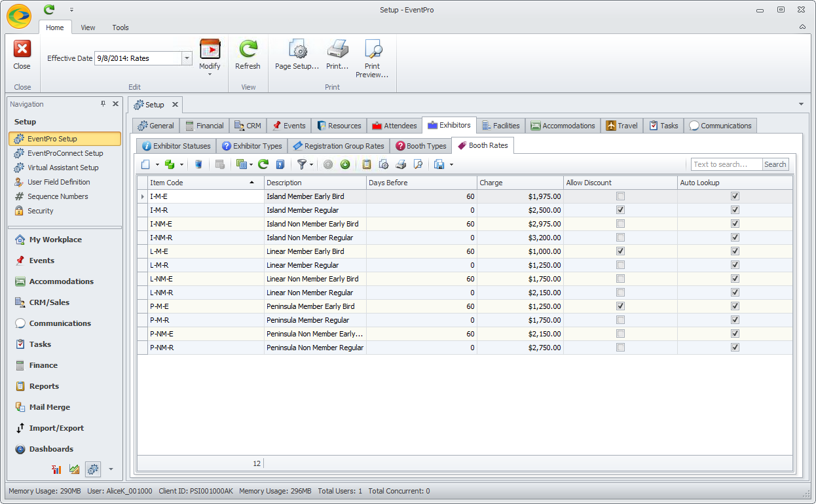Viewport: 816px width, 504px height.
Task: Click the EventPro application logo button
Action: pyautogui.click(x=19, y=16)
